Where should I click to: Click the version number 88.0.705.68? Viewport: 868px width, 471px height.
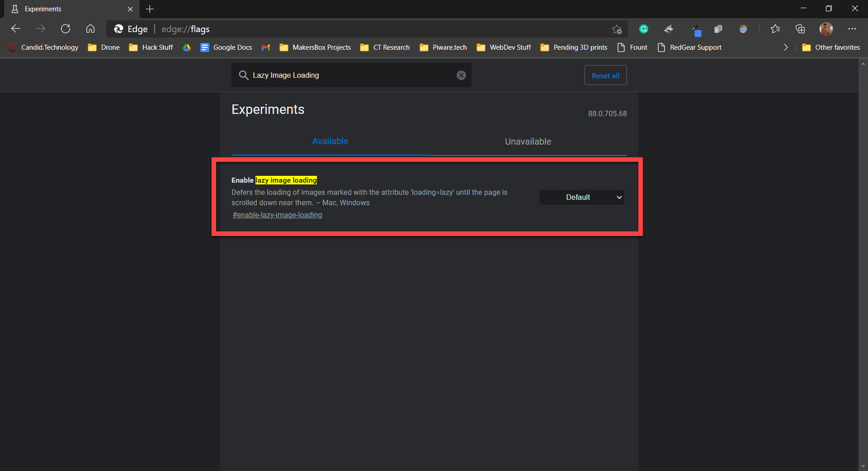click(607, 114)
